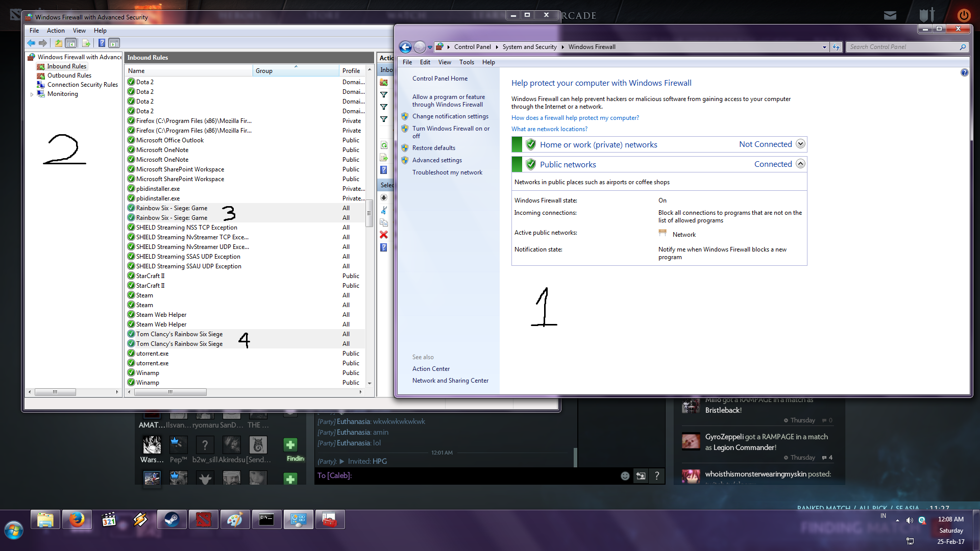
Task: Click the Export List toolbar icon
Action: click(86, 43)
